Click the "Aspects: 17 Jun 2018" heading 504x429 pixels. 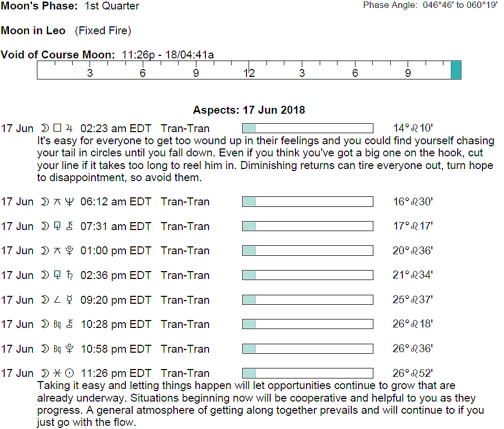[249, 111]
